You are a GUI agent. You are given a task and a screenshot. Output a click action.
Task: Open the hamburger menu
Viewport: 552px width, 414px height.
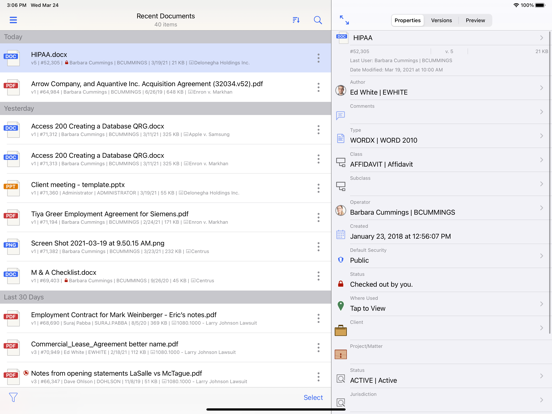(13, 20)
